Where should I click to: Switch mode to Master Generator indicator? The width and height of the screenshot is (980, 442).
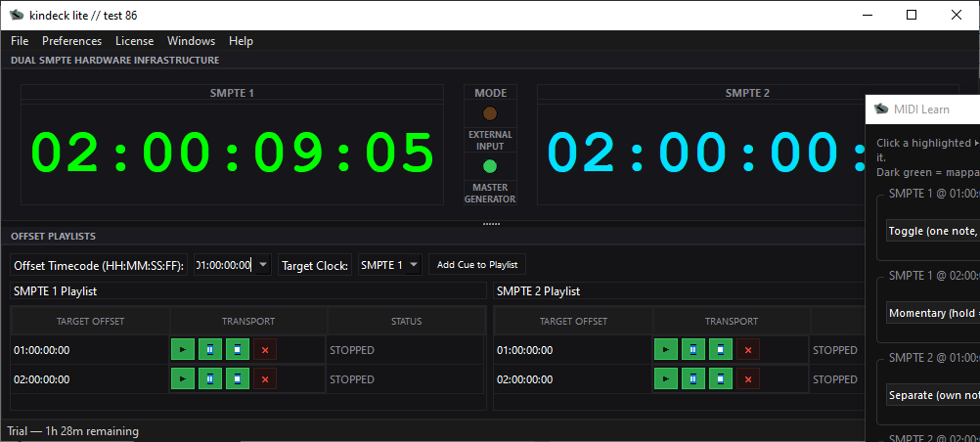click(x=490, y=166)
